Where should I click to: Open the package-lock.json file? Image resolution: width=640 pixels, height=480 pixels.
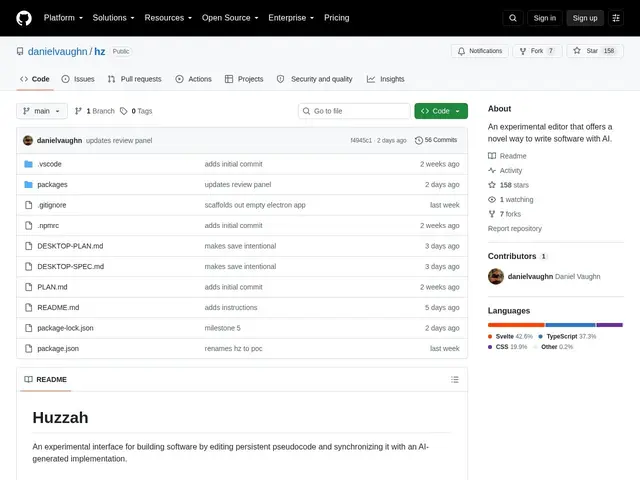65,328
